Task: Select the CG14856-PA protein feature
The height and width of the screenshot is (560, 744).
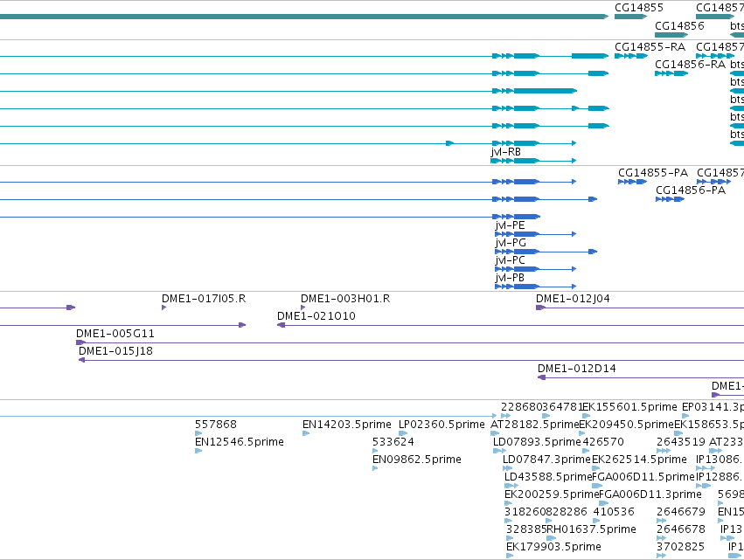Action: click(x=670, y=199)
